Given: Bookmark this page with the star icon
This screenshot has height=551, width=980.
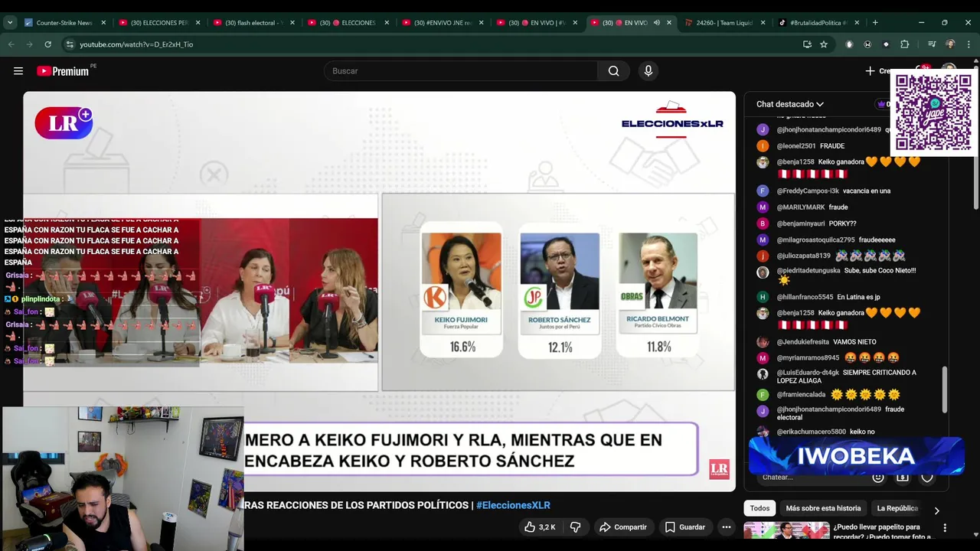Looking at the screenshot, I should (824, 44).
